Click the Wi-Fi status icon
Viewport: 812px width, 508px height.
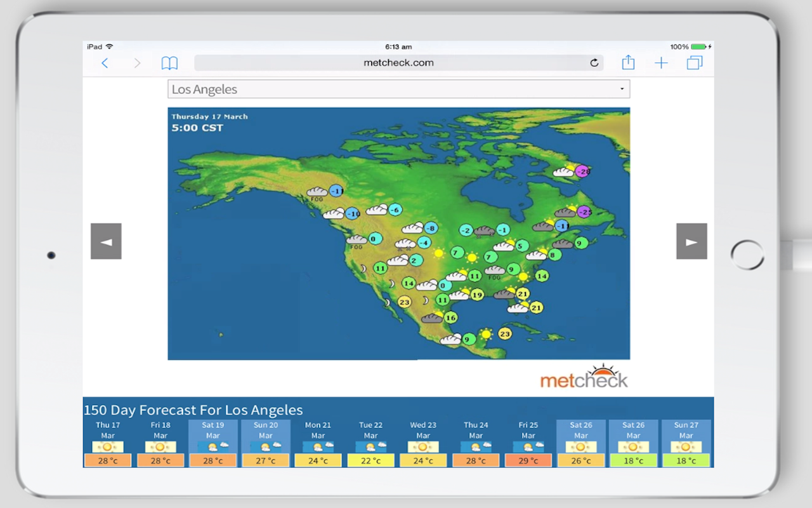[x=108, y=46]
